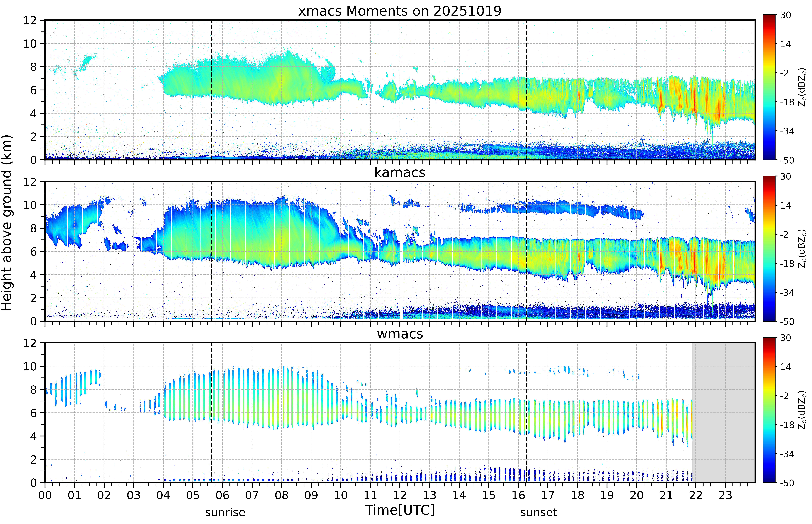The image size is (812, 524).
Task: Click the sunset dashed line in kamacs panel
Action: [x=527, y=251]
